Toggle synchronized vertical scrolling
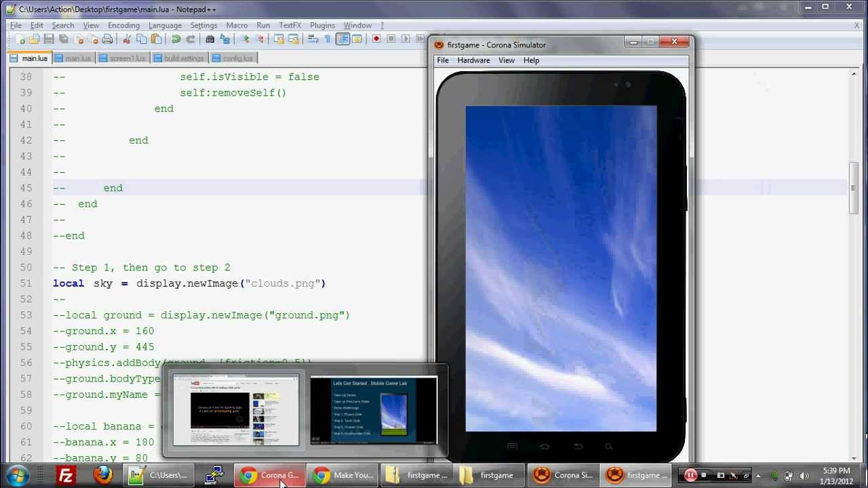Image resolution: width=868 pixels, height=488 pixels. [279, 39]
